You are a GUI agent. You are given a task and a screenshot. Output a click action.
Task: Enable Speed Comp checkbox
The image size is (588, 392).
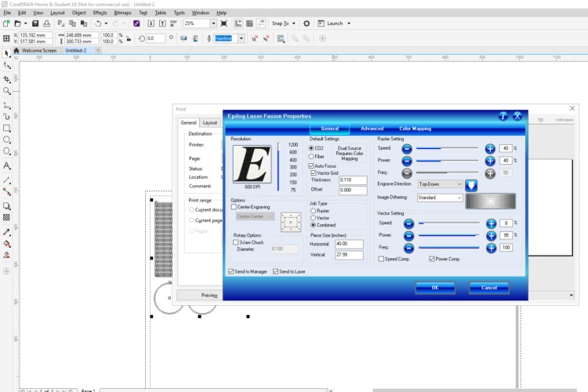[x=381, y=259]
